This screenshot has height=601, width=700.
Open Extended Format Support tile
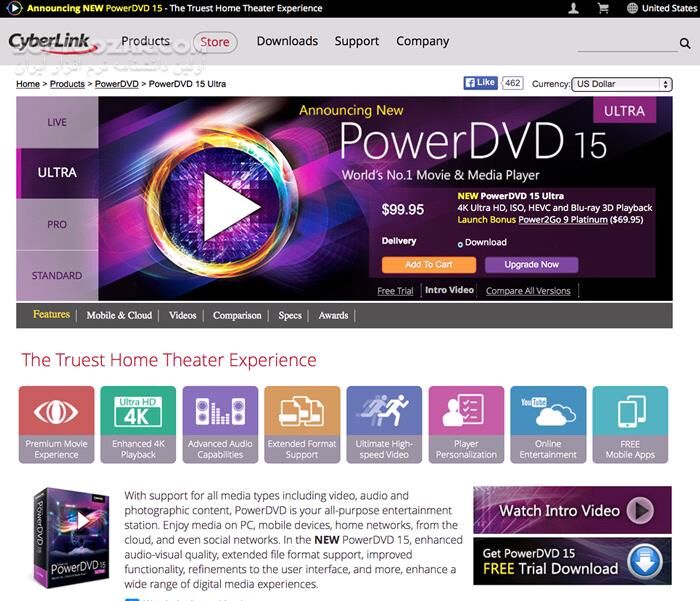coord(302,425)
